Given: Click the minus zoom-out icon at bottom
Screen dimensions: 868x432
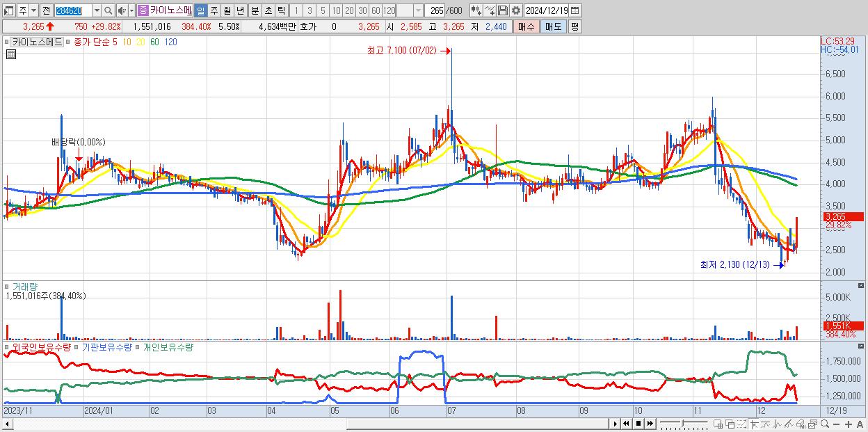Looking at the screenshot, I should [836, 424].
